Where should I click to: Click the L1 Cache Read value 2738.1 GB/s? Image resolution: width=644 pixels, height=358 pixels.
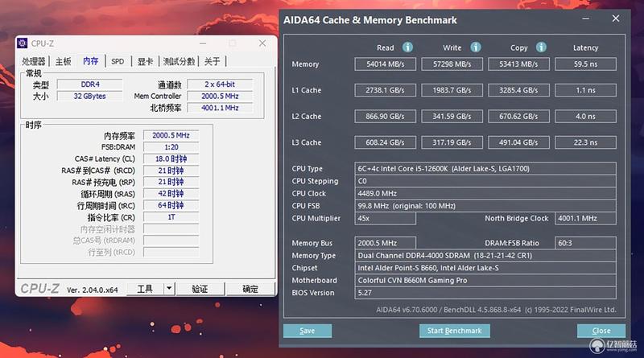(386, 90)
